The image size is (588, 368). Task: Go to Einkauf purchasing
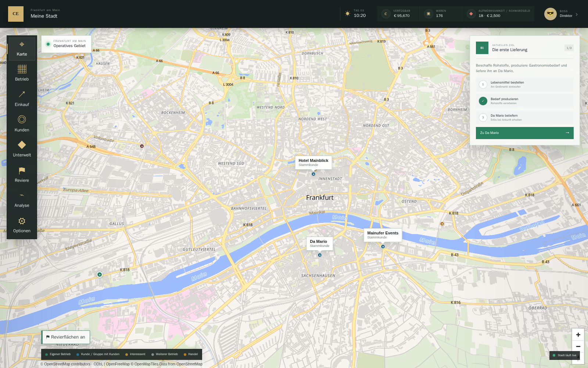click(x=22, y=99)
